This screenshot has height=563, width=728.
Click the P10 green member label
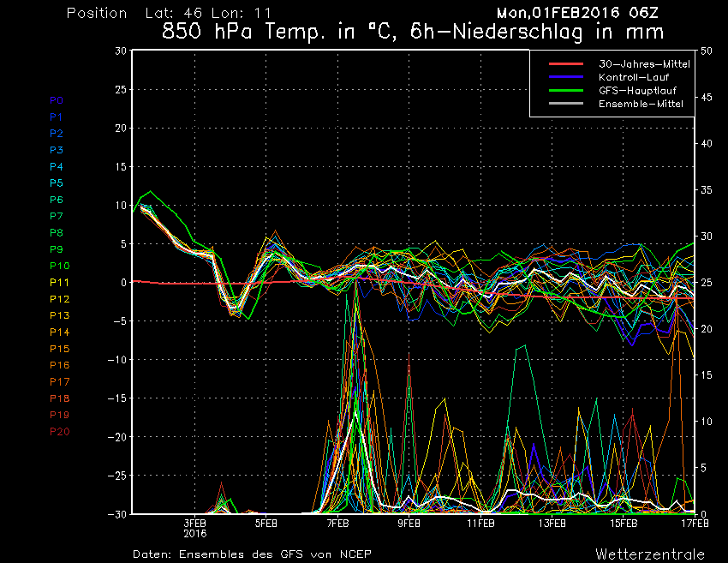58,266
